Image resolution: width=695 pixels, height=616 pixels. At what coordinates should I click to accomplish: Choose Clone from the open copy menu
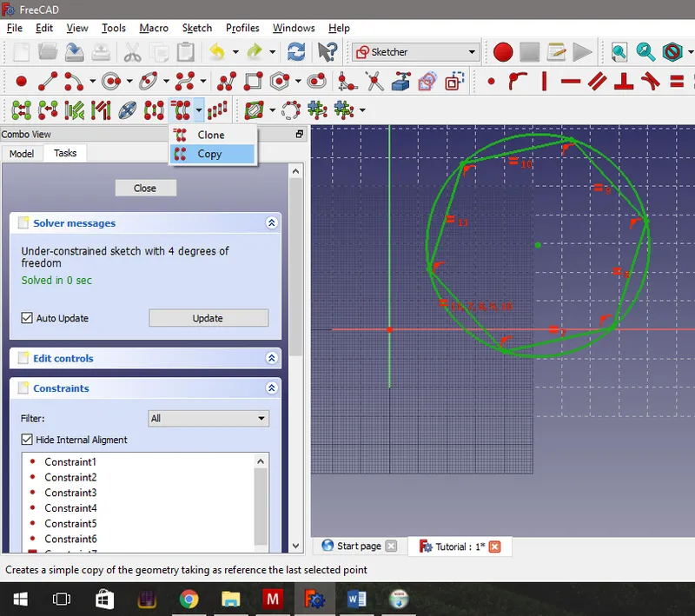pyautogui.click(x=210, y=135)
